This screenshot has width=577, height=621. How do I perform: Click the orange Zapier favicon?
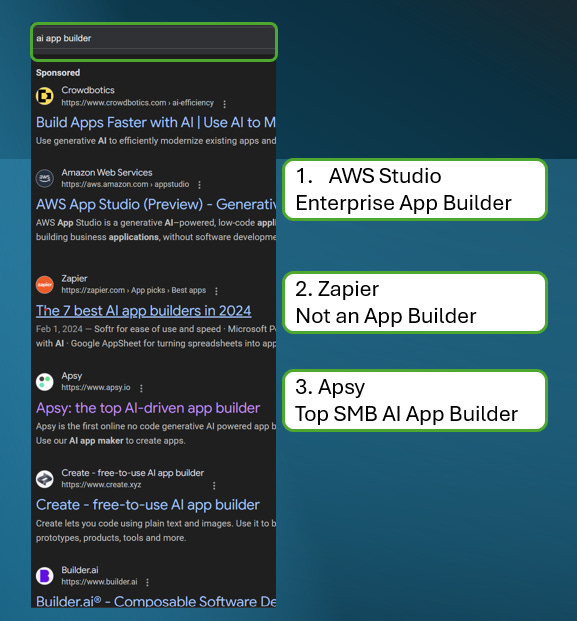pos(45,285)
